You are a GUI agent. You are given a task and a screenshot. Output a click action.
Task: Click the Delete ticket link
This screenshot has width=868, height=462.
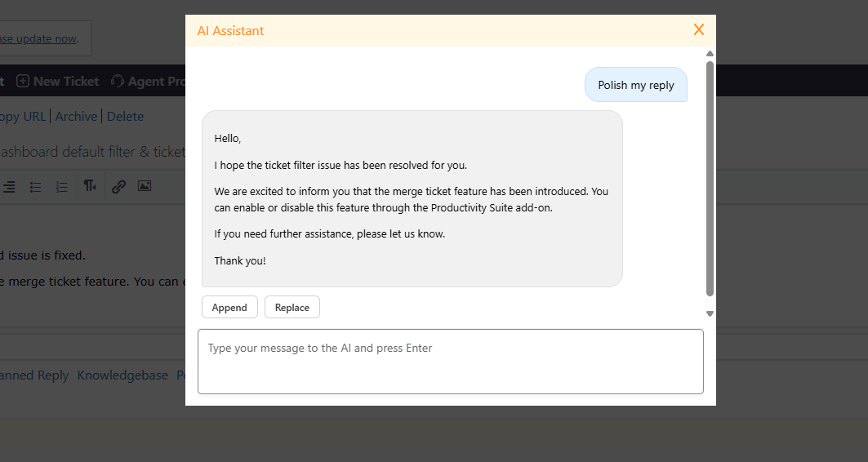tap(125, 117)
